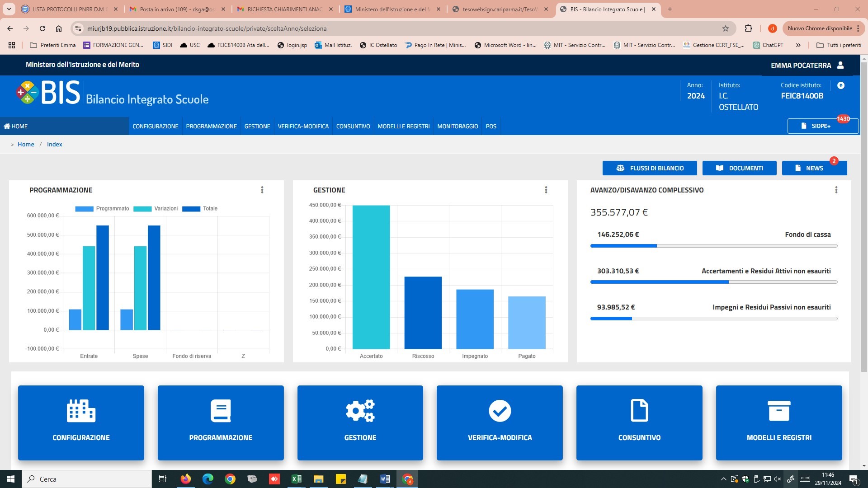Open the SIOPE+ button with 1430 badge

[822, 126]
